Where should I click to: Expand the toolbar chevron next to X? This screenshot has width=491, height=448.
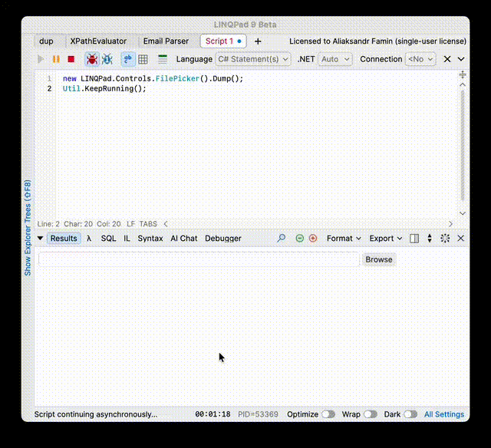[x=461, y=59]
